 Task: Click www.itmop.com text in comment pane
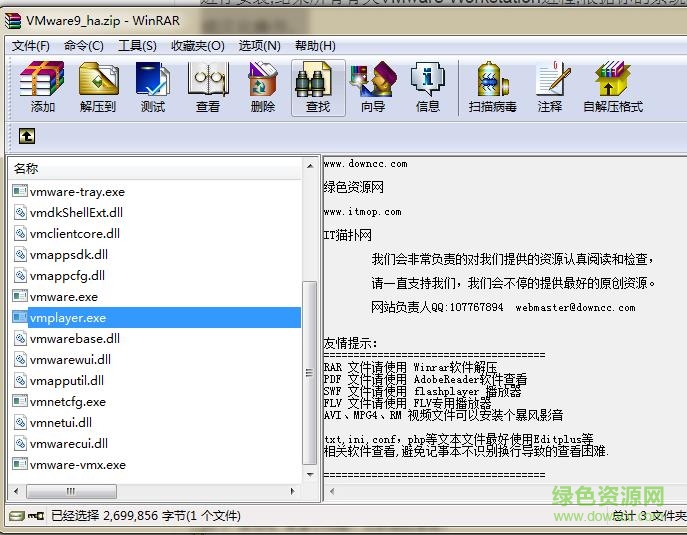click(362, 212)
